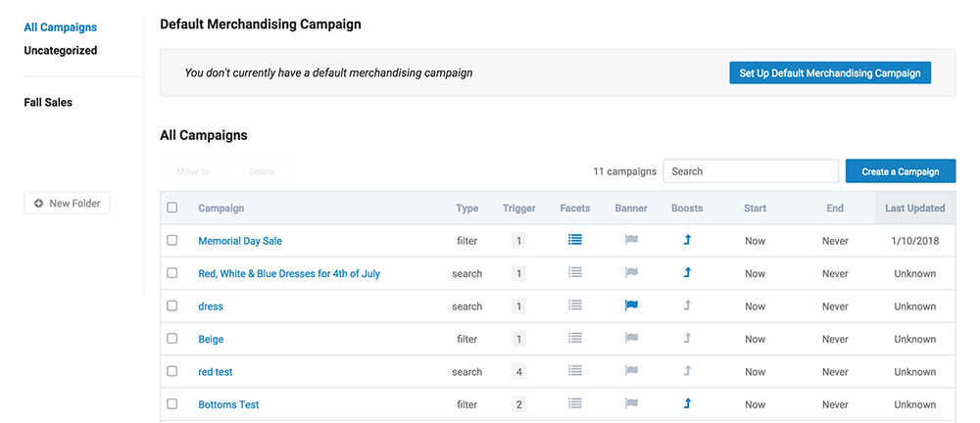The height and width of the screenshot is (423, 980).
Task: Click the facets list icon for Memorial Day Sale
Action: pyautogui.click(x=575, y=240)
